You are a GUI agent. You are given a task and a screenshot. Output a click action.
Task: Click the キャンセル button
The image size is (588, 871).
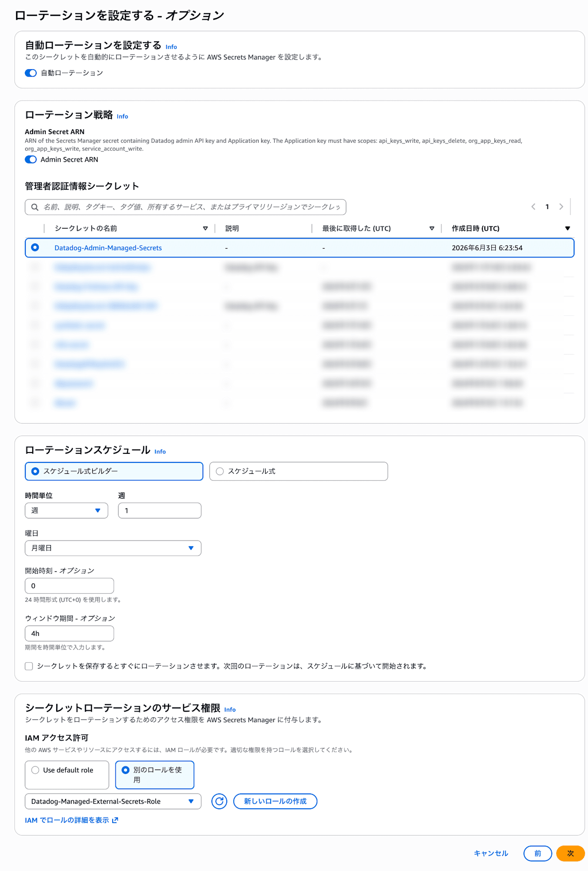491,853
